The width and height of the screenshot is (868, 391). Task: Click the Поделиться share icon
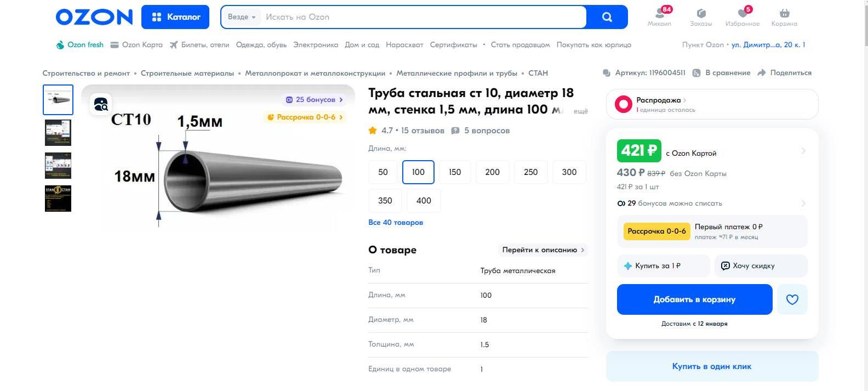pos(761,73)
